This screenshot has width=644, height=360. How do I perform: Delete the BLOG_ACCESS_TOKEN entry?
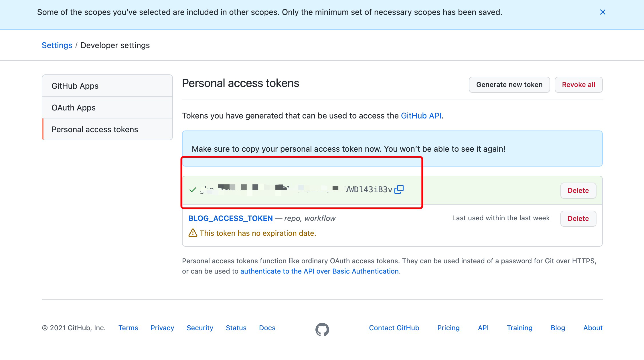pos(578,219)
